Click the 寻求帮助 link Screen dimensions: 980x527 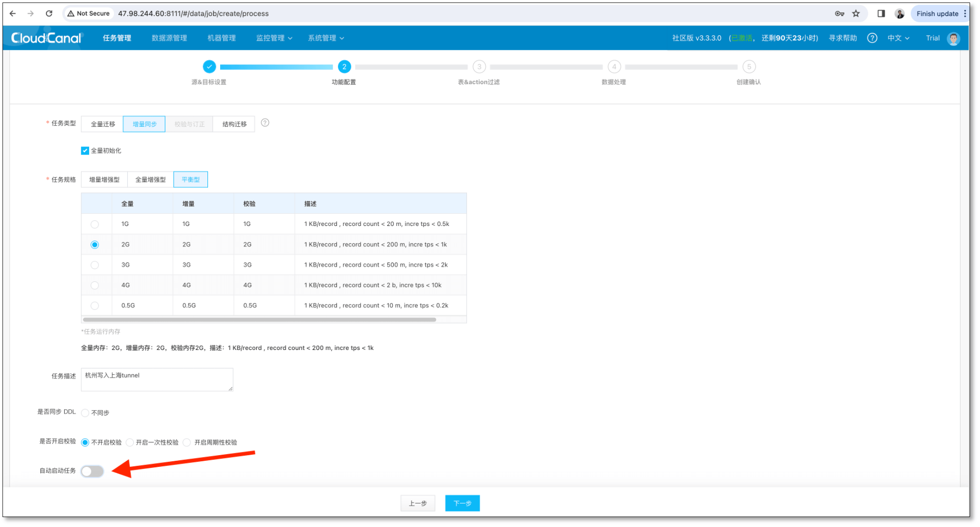842,38
